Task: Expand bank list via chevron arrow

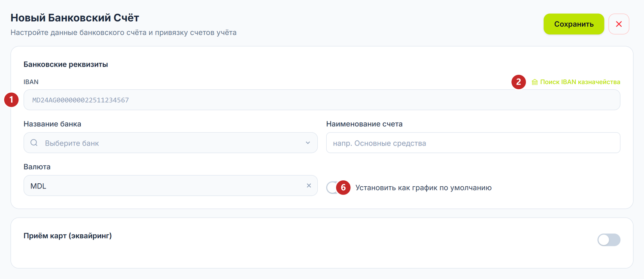Action: tap(308, 143)
